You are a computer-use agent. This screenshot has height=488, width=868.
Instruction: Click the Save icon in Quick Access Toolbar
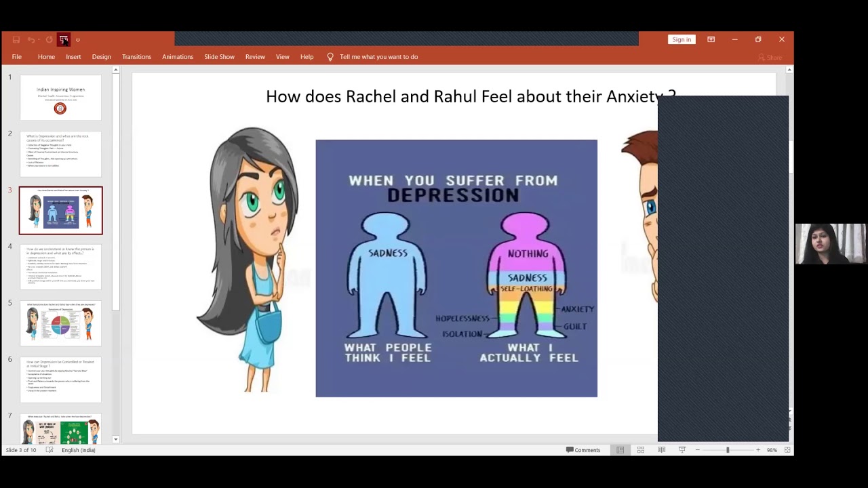point(16,40)
